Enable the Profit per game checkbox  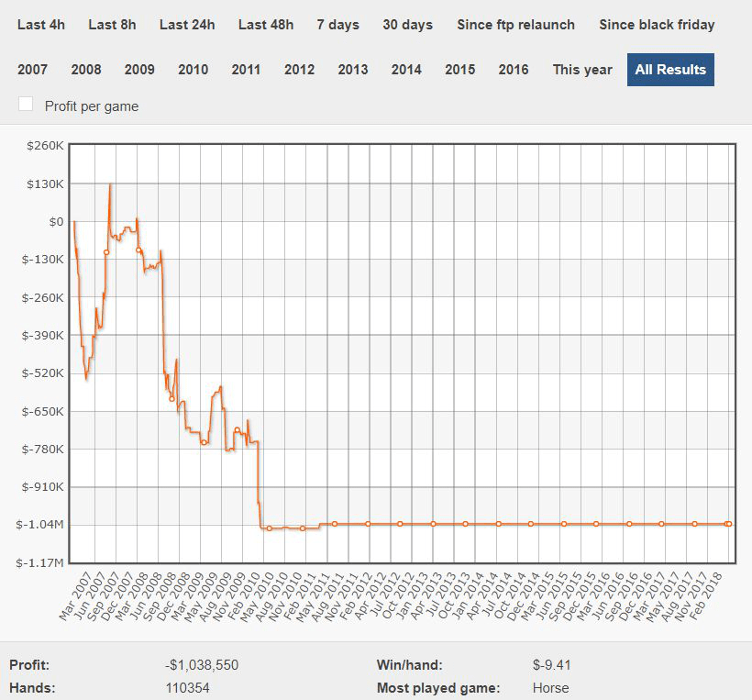tap(26, 104)
